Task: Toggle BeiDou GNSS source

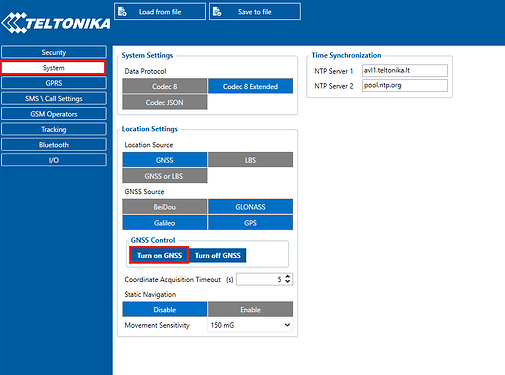Action: (x=165, y=207)
